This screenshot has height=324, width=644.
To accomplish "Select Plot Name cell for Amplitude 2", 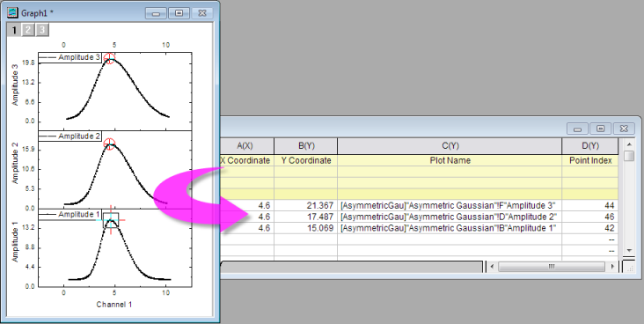I will pos(450,217).
